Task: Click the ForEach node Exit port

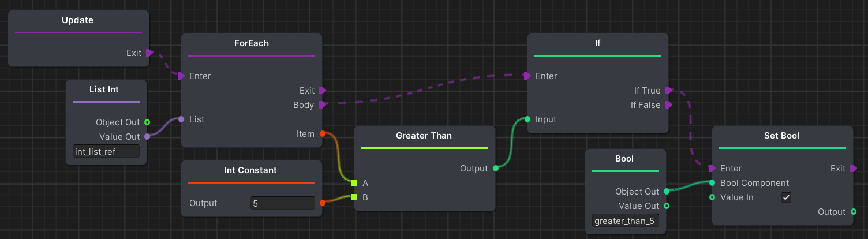Action: (322, 90)
